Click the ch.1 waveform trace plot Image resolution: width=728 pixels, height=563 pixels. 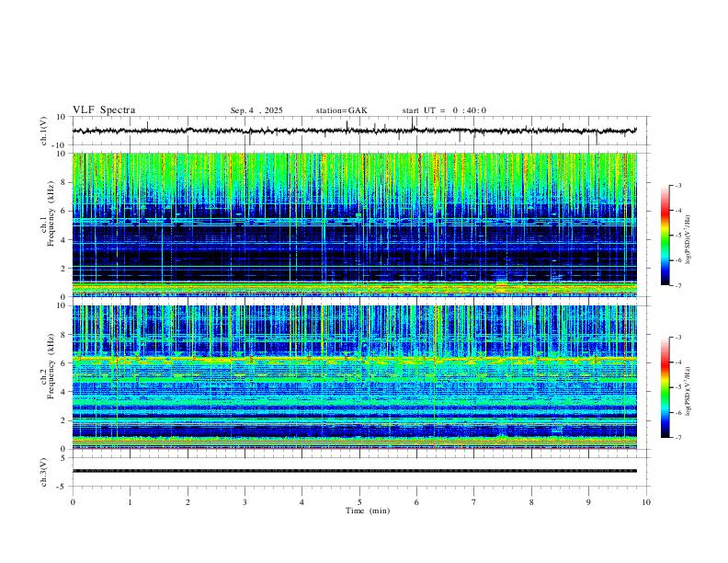pyautogui.click(x=354, y=131)
